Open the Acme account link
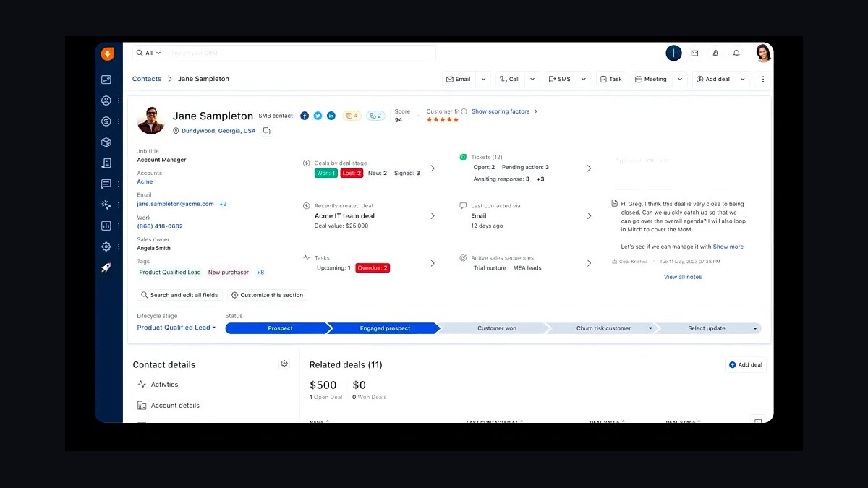This screenshot has height=488, width=868. coord(145,182)
